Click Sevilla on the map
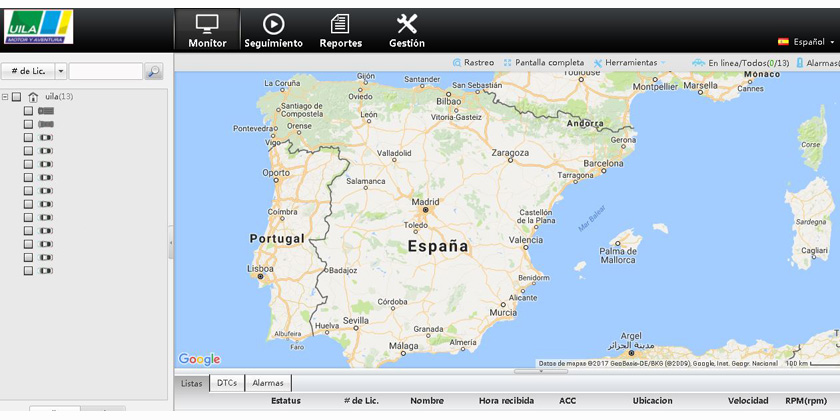 356,320
